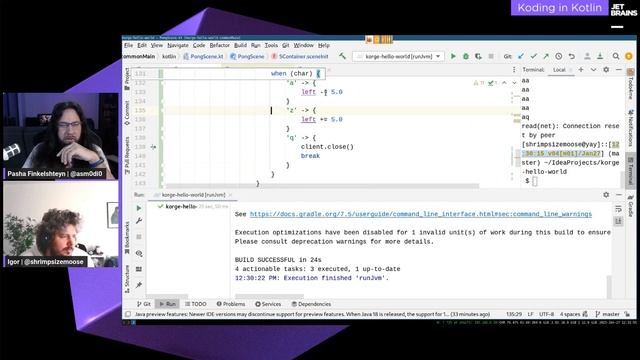Screen dimensions: 640x360
Task: Open korge-hello-world run configuration dropdown
Action: pos(399,56)
